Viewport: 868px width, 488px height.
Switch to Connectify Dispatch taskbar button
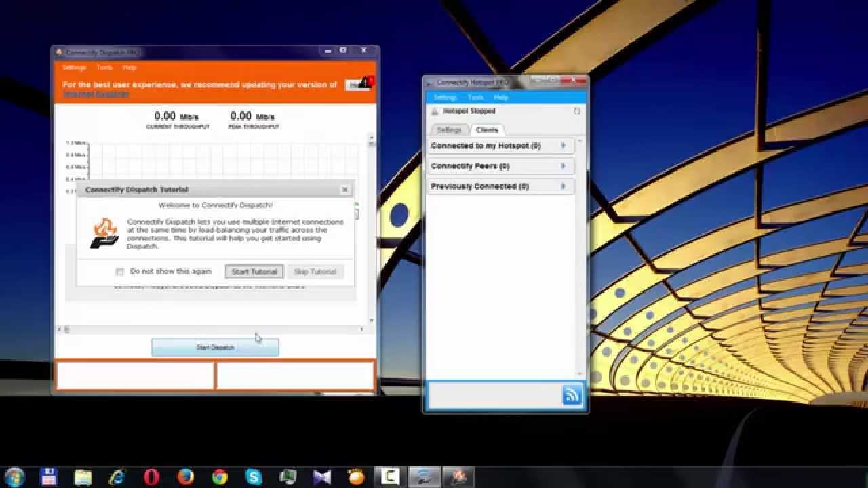pyautogui.click(x=459, y=477)
